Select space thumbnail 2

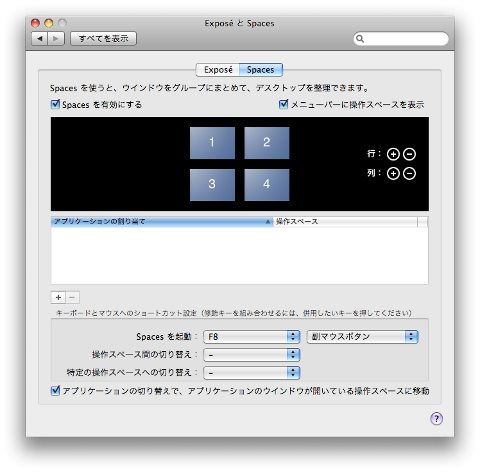(267, 143)
